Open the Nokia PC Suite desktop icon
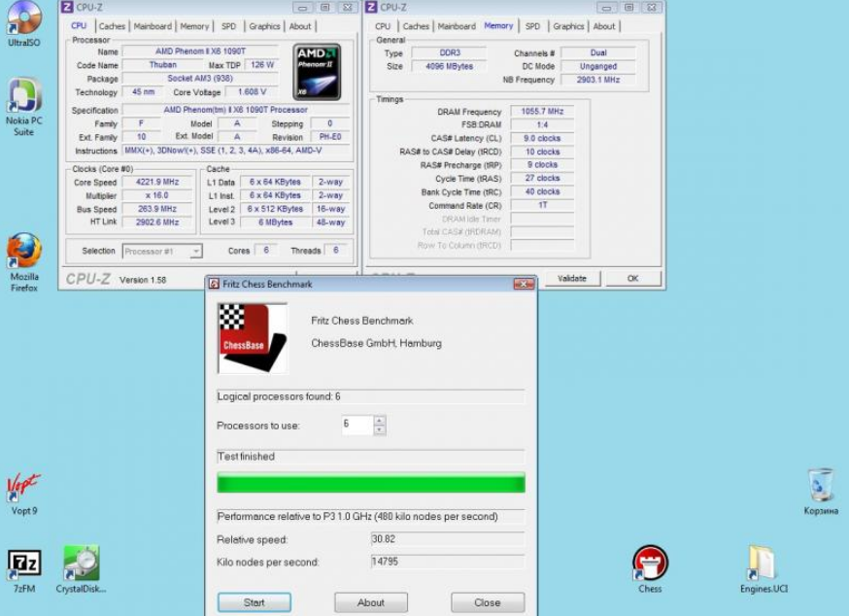This screenshot has height=616, width=849. pyautogui.click(x=24, y=107)
